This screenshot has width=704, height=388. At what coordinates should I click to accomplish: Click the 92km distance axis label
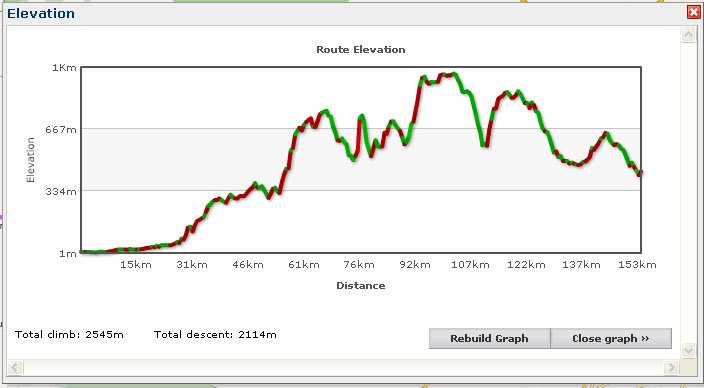tap(415, 265)
